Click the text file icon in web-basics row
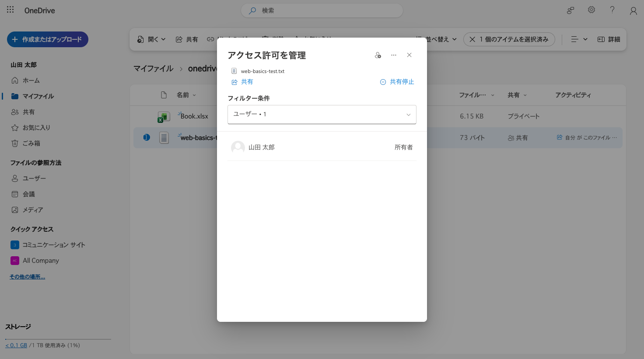 [164, 138]
